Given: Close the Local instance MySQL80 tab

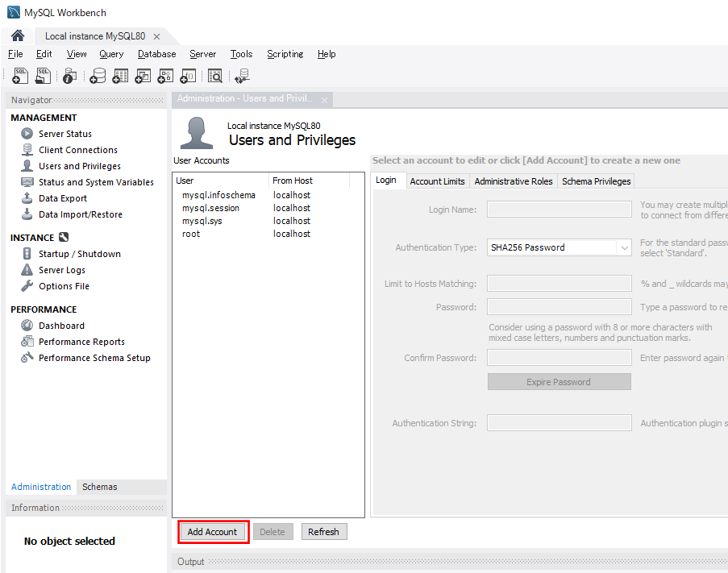Looking at the screenshot, I should [x=156, y=36].
